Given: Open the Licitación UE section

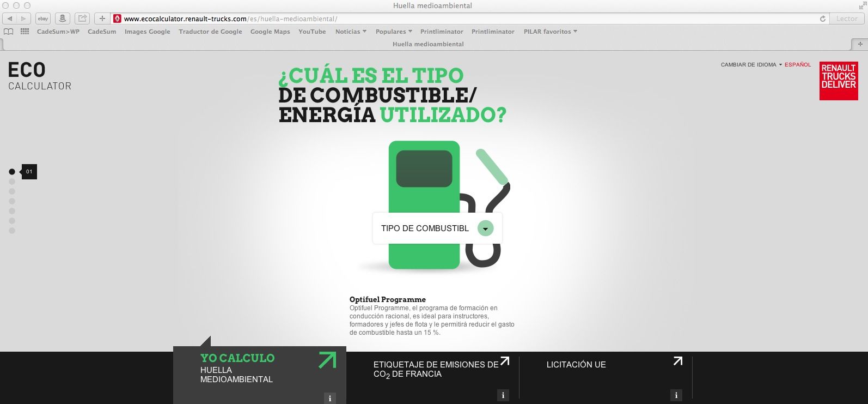Looking at the screenshot, I should 576,365.
